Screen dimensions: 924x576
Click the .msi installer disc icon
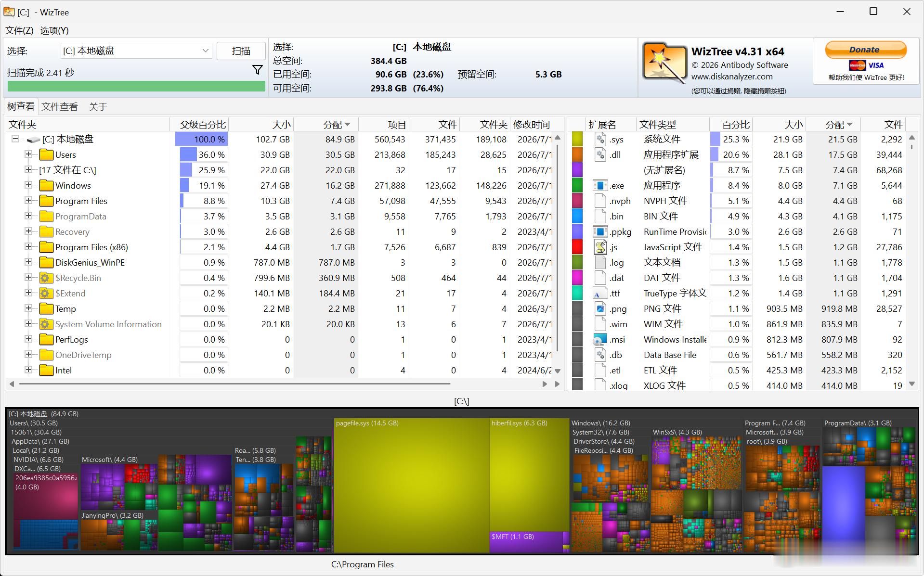point(600,340)
